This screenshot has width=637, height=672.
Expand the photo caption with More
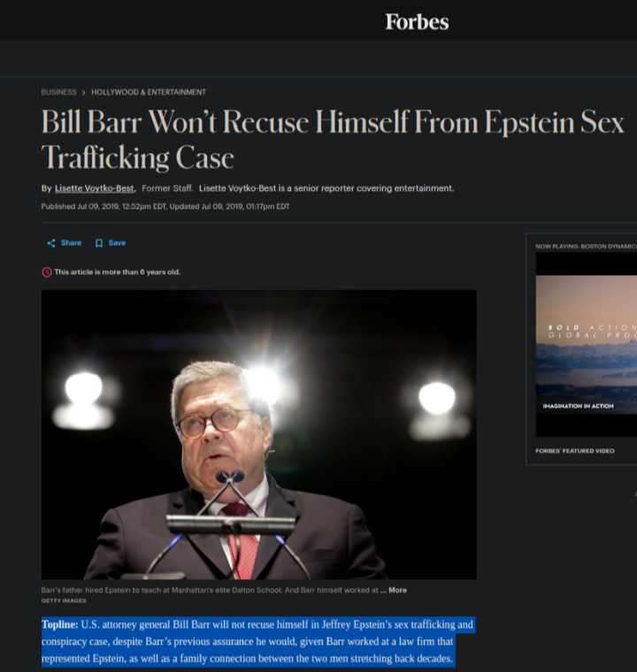[397, 590]
